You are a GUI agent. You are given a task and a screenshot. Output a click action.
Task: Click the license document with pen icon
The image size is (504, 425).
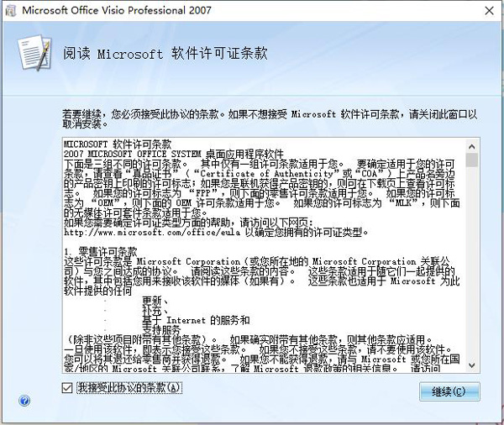[x=34, y=53]
